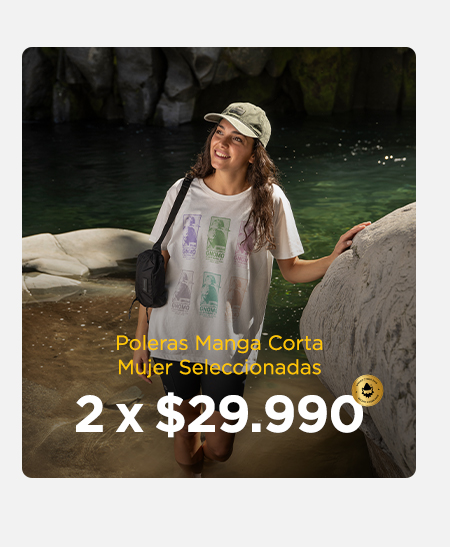Click the large "2" in the offer
450x547 pixels.
pos(89,414)
